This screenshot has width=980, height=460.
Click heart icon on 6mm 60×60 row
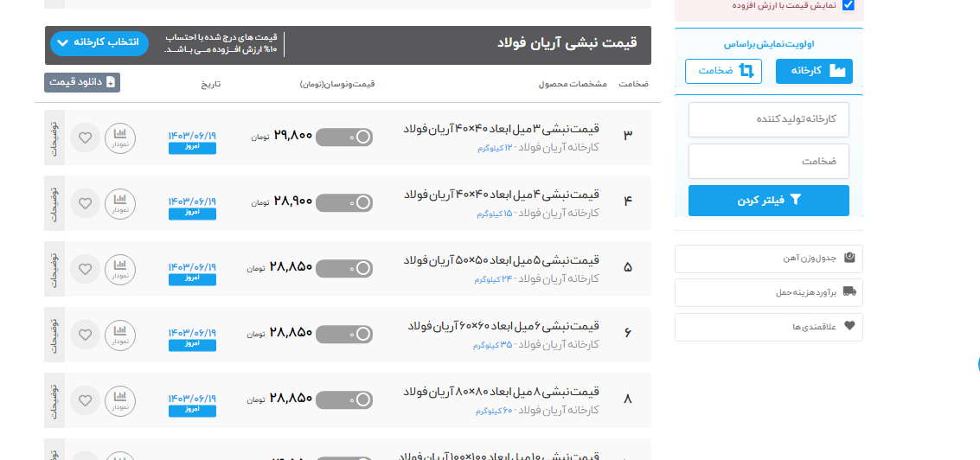click(85, 335)
